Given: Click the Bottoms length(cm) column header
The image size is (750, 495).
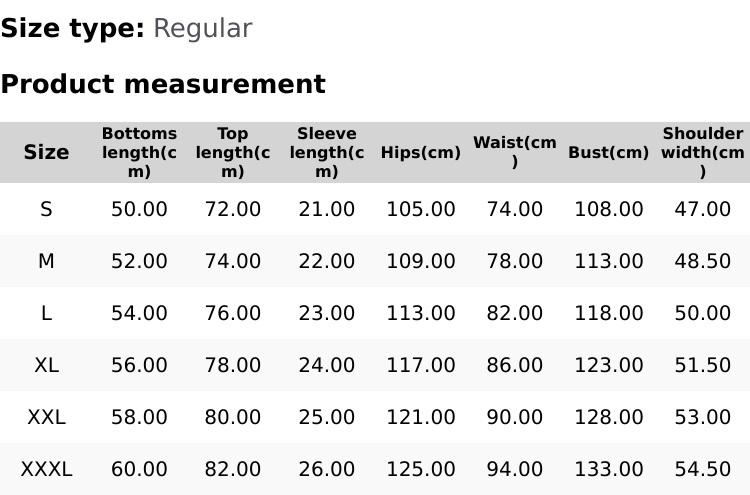Looking at the screenshot, I should pyautogui.click(x=139, y=152).
